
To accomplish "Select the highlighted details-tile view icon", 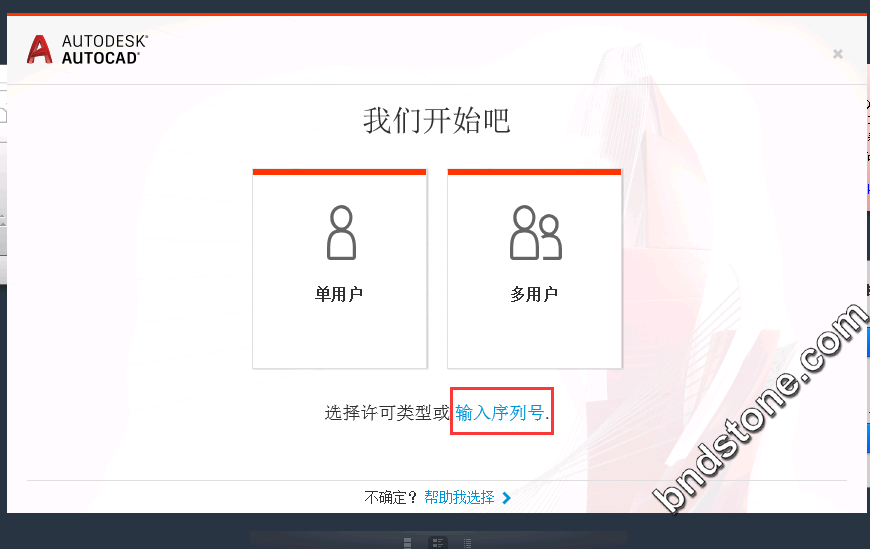I will click(438, 542).
